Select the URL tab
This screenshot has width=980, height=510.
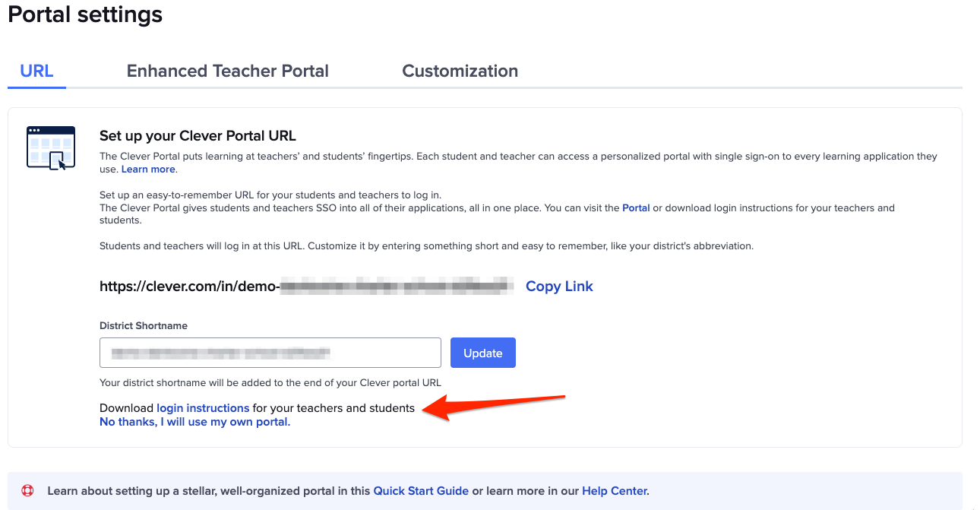(36, 71)
